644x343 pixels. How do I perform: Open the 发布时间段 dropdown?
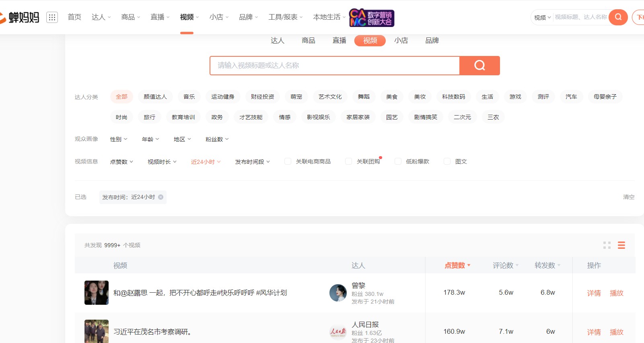click(253, 162)
